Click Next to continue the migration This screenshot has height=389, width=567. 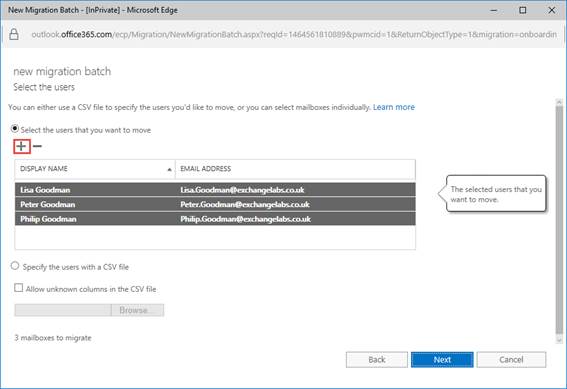(442, 360)
